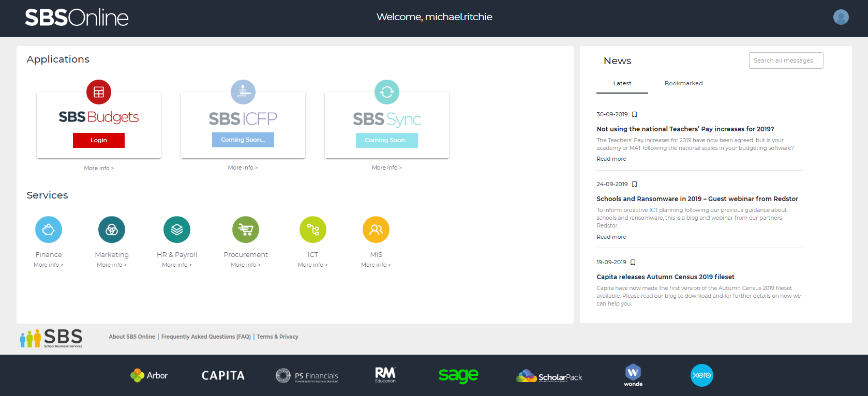The width and height of the screenshot is (868, 396).
Task: Click the Arbor partner logo
Action: click(x=149, y=375)
